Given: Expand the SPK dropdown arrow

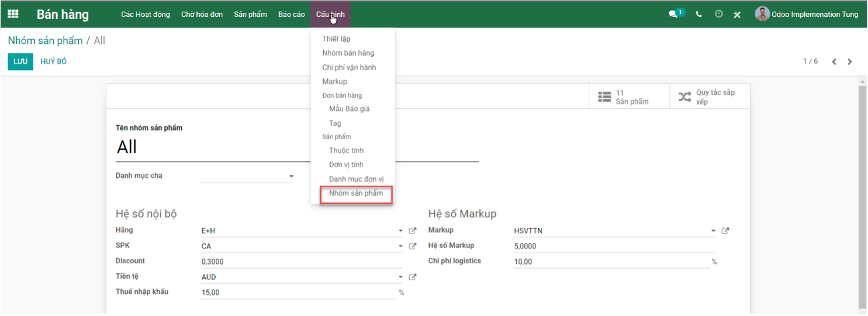Looking at the screenshot, I should (x=401, y=246).
